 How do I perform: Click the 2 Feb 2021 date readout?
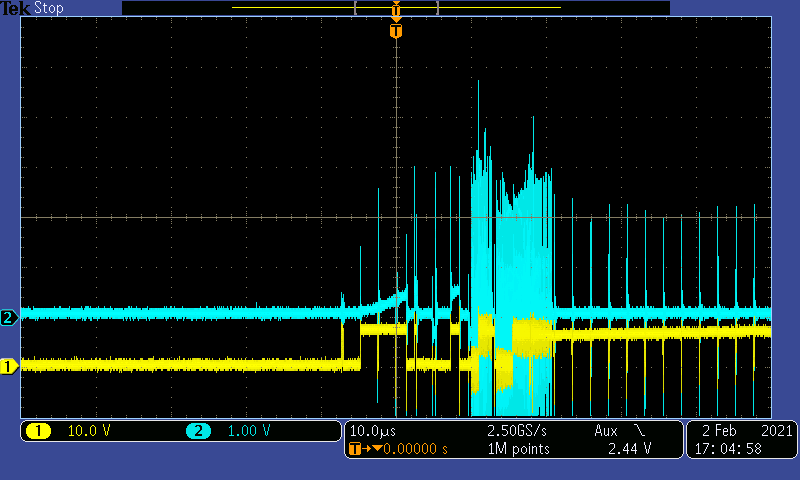pyautogui.click(x=747, y=431)
